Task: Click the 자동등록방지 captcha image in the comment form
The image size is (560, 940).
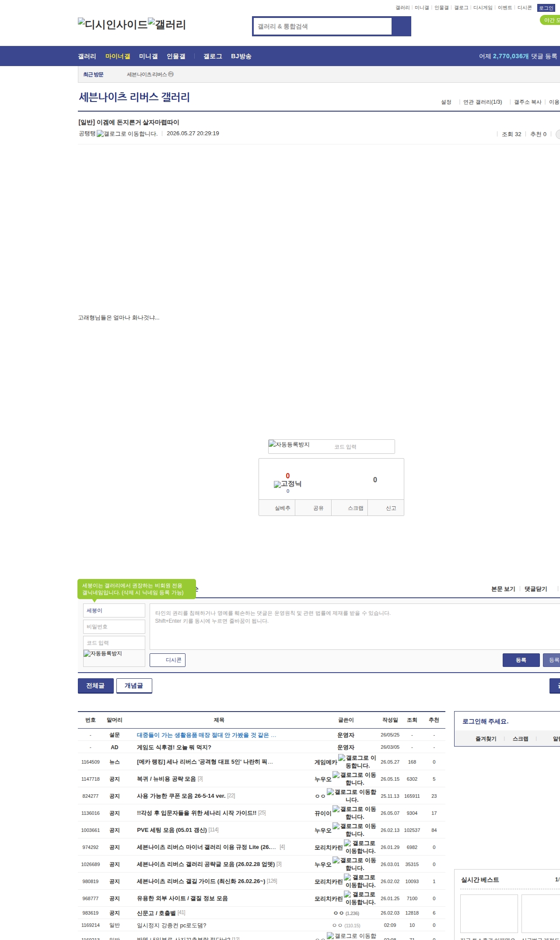Action: (x=103, y=653)
